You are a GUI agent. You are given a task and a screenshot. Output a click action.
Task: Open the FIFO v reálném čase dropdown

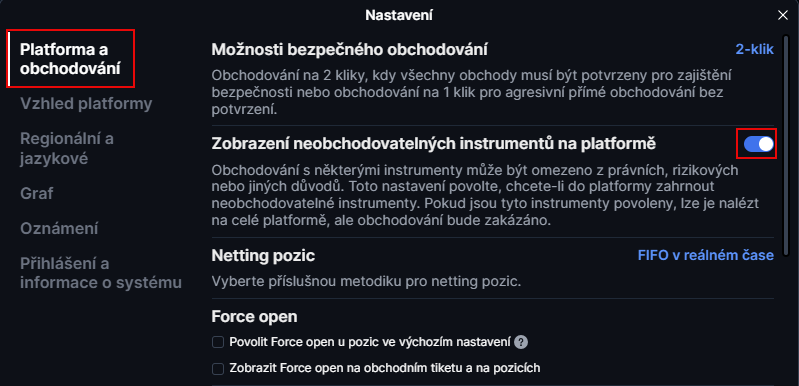[x=706, y=255]
